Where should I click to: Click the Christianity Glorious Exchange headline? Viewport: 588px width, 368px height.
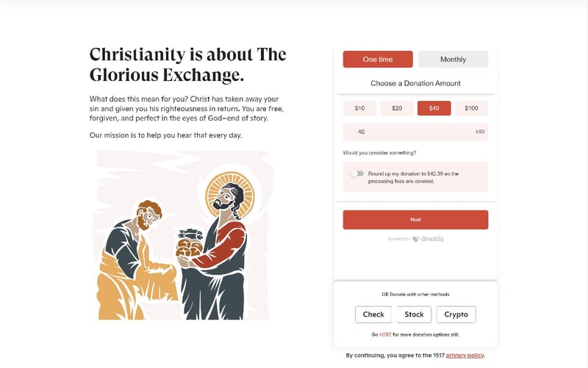click(188, 65)
